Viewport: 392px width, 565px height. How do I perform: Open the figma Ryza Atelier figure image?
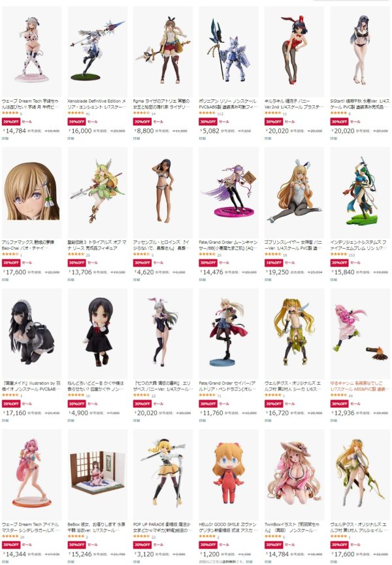[163, 51]
